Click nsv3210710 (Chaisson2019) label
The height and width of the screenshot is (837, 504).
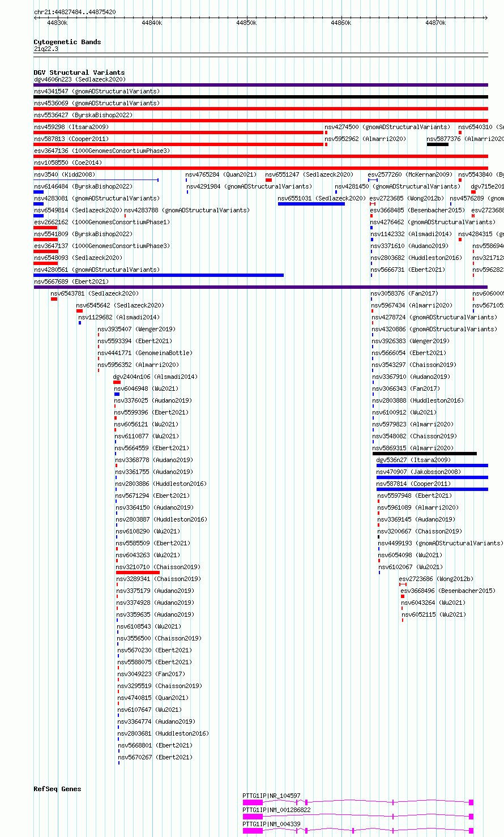158,567
